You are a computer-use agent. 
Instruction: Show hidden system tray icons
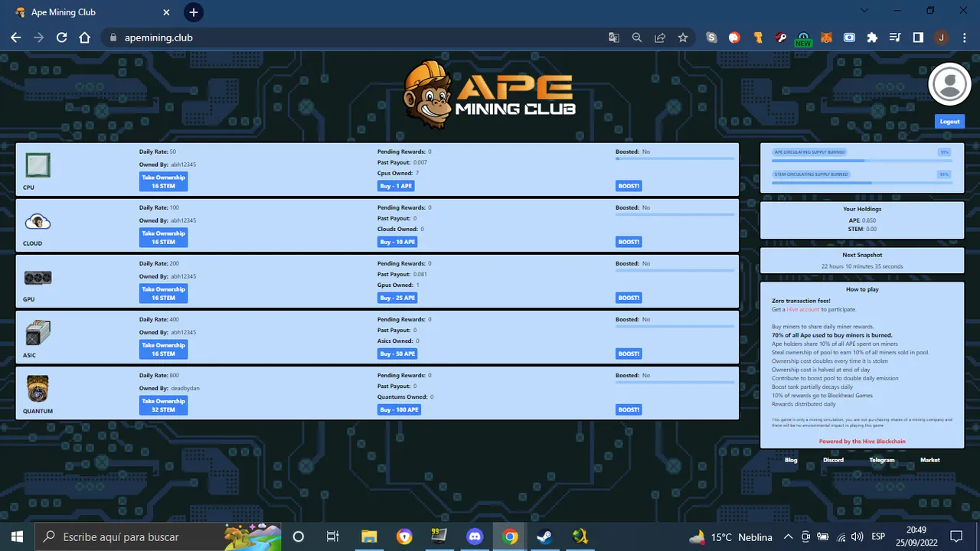[x=788, y=537]
